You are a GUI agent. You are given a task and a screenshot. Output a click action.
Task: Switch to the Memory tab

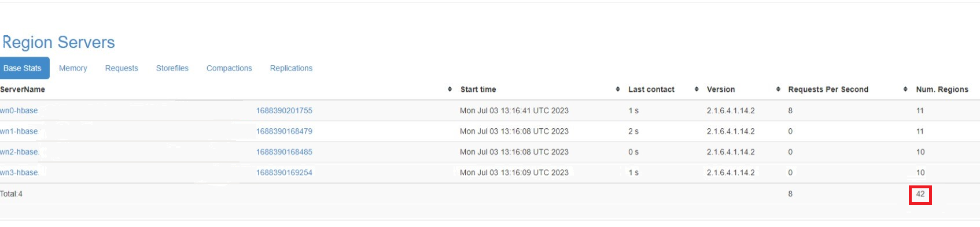[x=73, y=68]
